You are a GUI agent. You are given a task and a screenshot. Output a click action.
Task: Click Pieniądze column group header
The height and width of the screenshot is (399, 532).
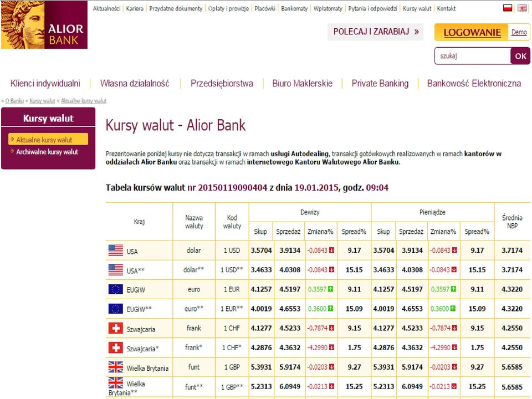(432, 212)
